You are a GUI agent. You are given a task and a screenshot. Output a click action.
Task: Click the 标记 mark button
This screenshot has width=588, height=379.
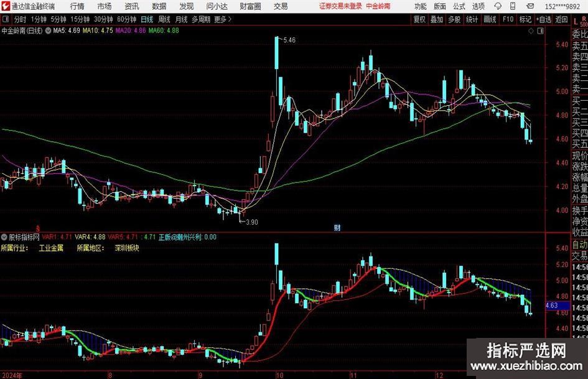(525, 19)
